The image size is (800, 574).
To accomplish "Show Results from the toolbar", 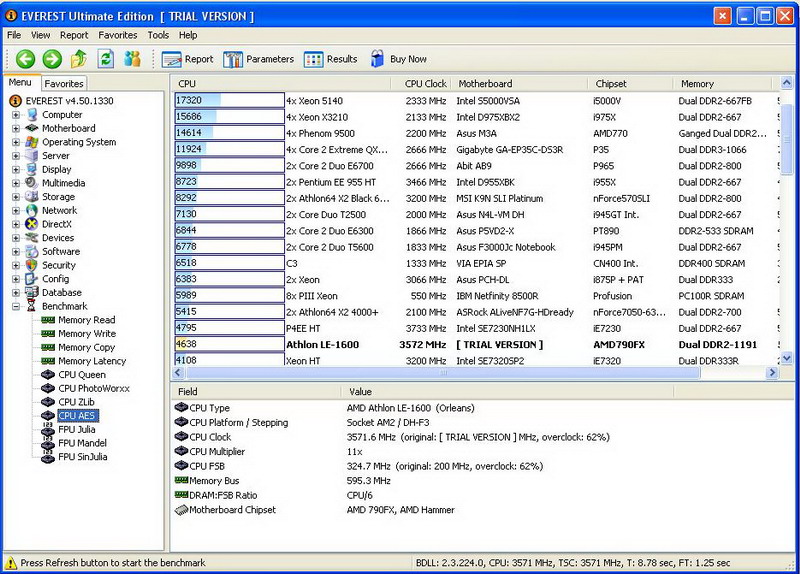I will pos(330,59).
